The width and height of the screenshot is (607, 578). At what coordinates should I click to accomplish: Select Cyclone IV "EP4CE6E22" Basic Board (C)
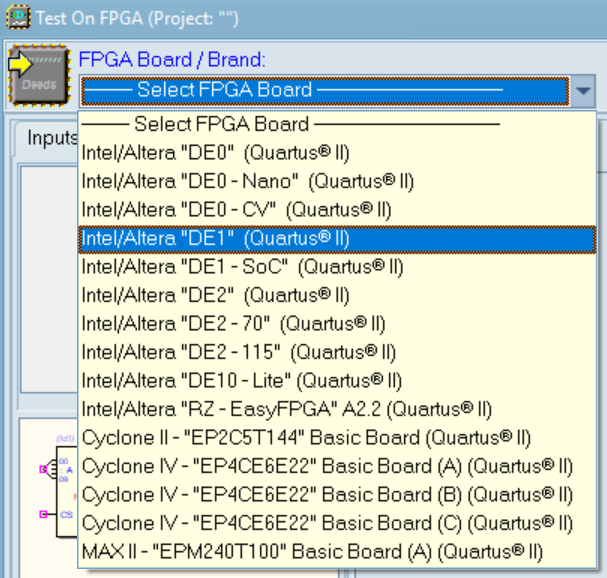click(337, 523)
